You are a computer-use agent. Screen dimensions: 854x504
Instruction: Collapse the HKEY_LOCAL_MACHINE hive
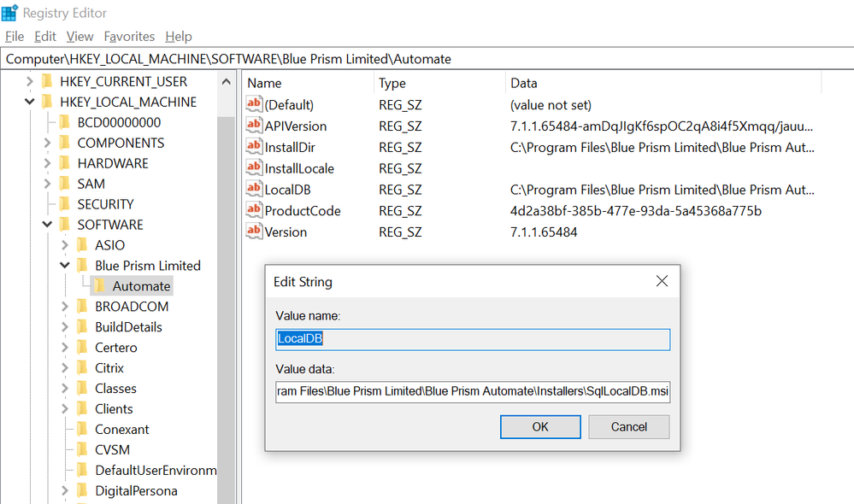point(31,102)
